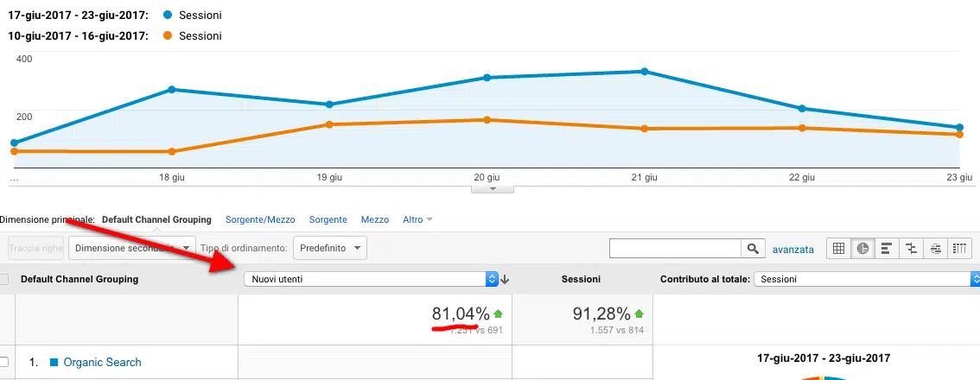Click the chart collapse handle below the graph
Image resolution: width=980 pixels, height=380 pixels.
point(493,189)
